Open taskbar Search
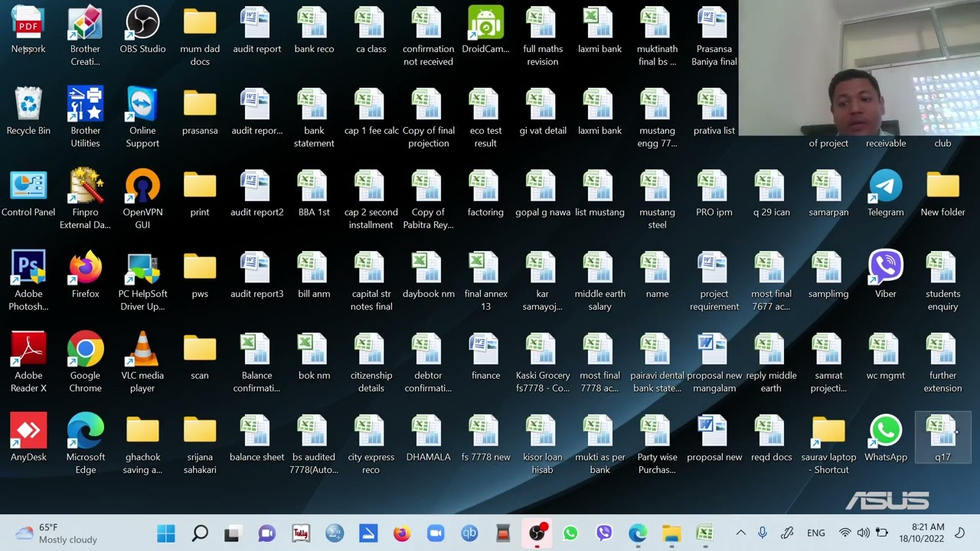This screenshot has height=551, width=980. point(200,533)
